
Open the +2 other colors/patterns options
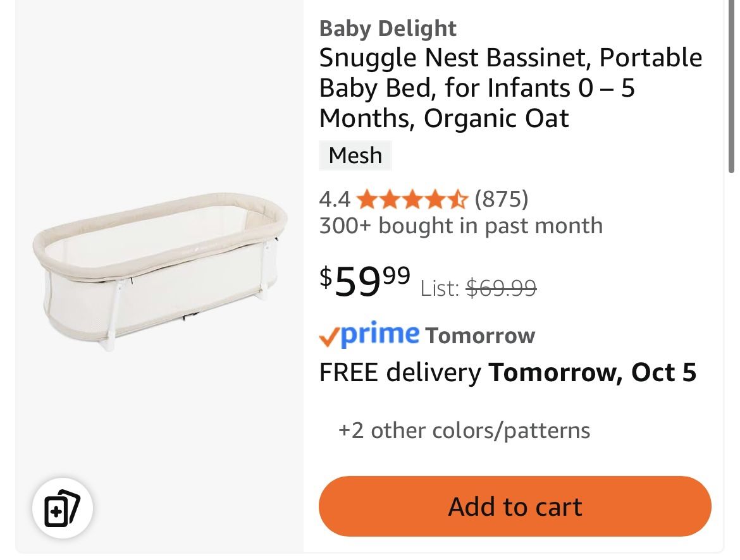464,430
